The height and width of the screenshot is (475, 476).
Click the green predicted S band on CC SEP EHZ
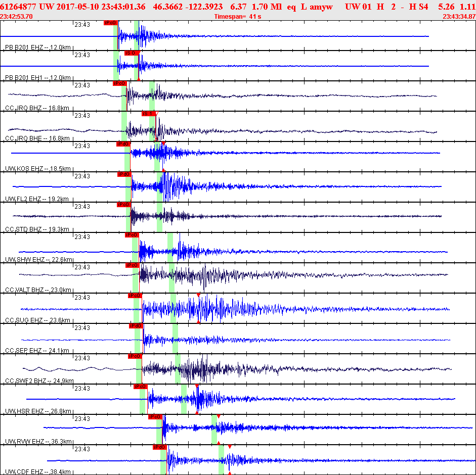click(175, 339)
